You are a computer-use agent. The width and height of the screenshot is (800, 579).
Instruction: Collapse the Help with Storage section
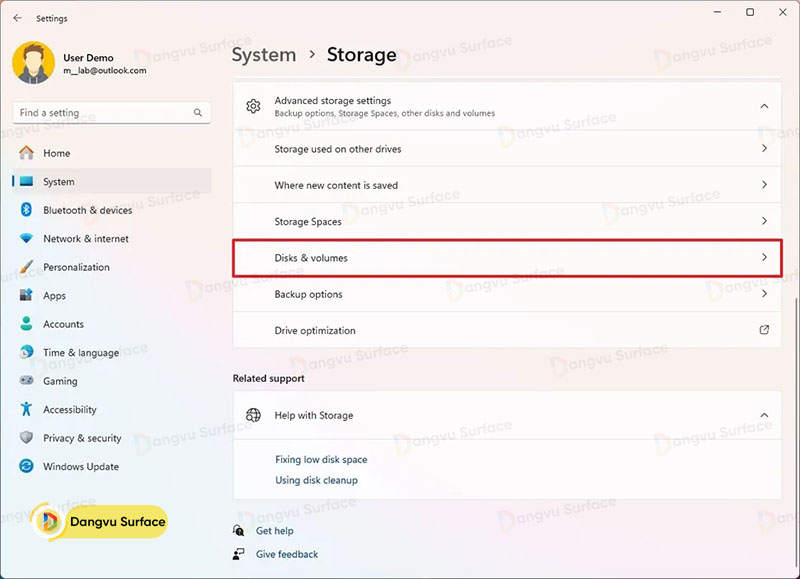click(x=764, y=415)
